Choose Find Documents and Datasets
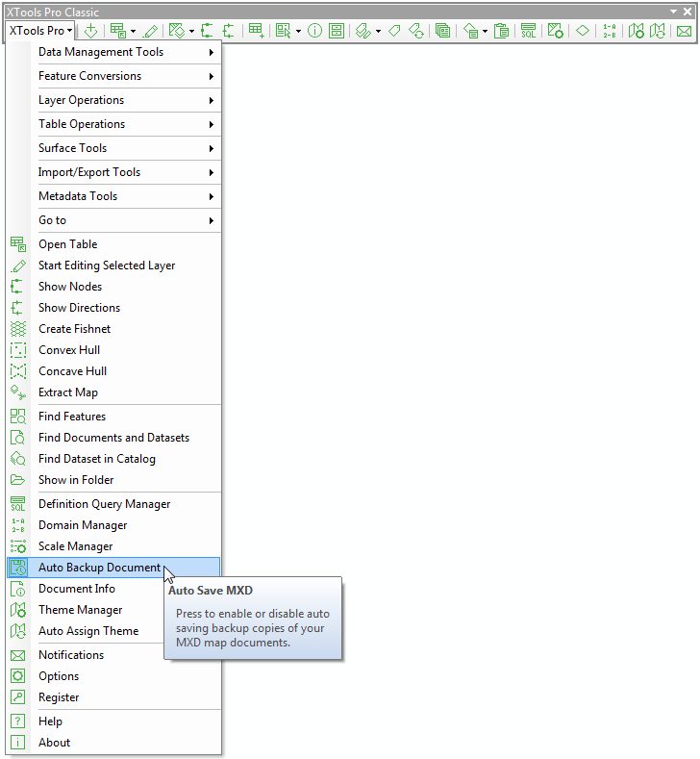The image size is (700, 759). pyautogui.click(x=113, y=438)
